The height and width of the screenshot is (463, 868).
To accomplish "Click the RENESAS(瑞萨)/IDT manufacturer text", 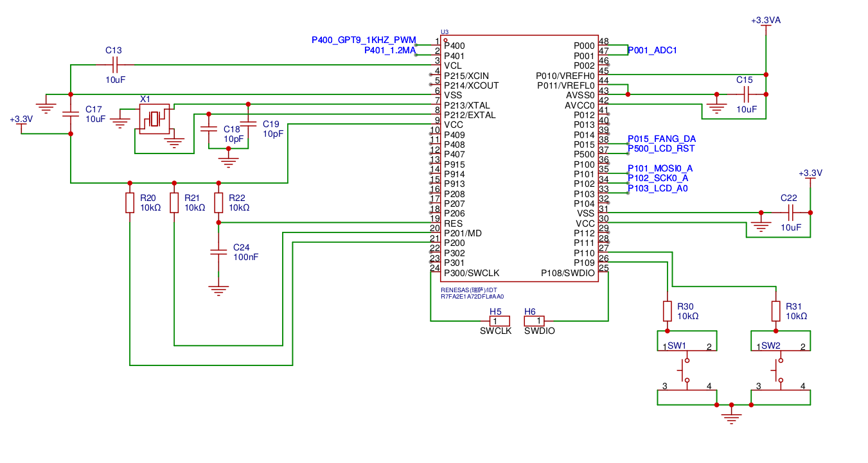I will [469, 290].
